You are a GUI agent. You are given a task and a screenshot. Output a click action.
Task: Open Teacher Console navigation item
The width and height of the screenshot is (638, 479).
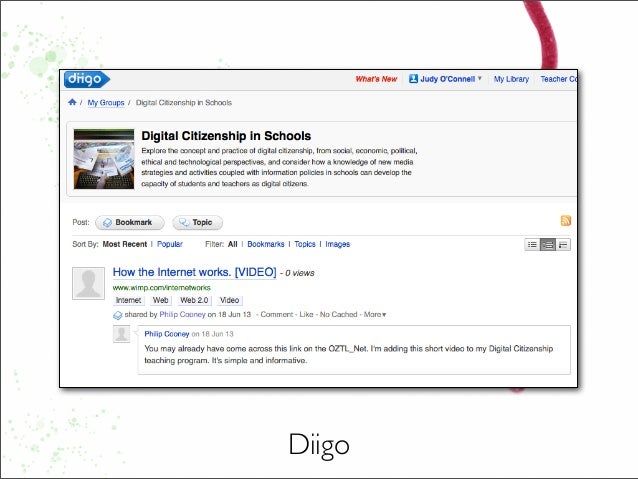559,79
